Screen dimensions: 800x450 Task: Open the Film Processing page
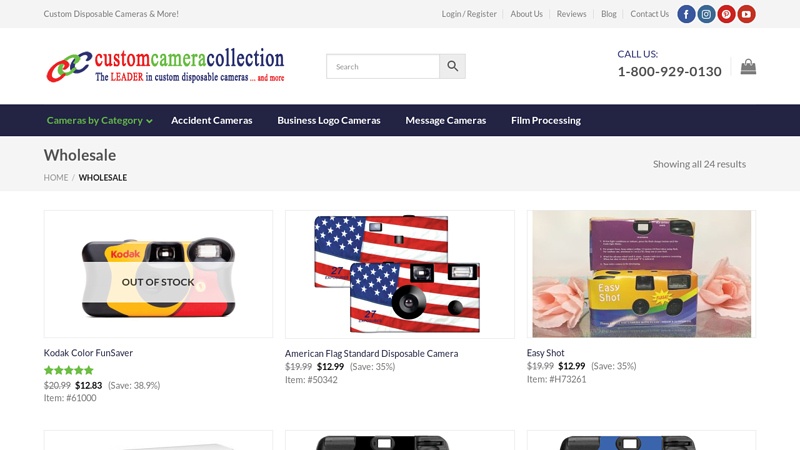point(546,120)
